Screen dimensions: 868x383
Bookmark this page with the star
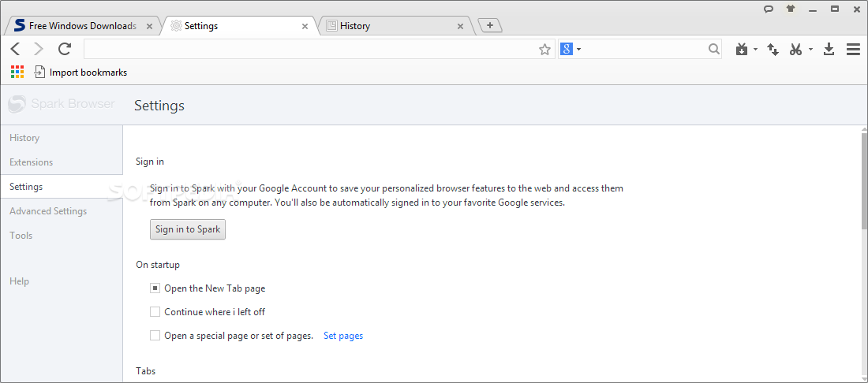tap(544, 50)
